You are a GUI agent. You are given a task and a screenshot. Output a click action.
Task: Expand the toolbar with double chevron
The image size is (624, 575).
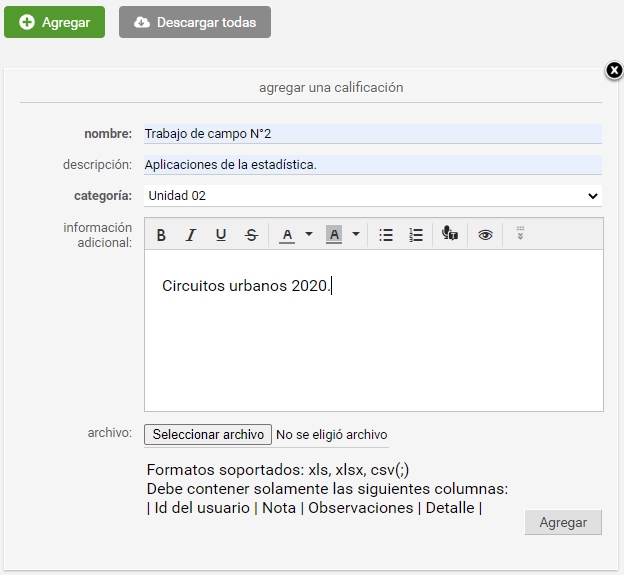(520, 233)
